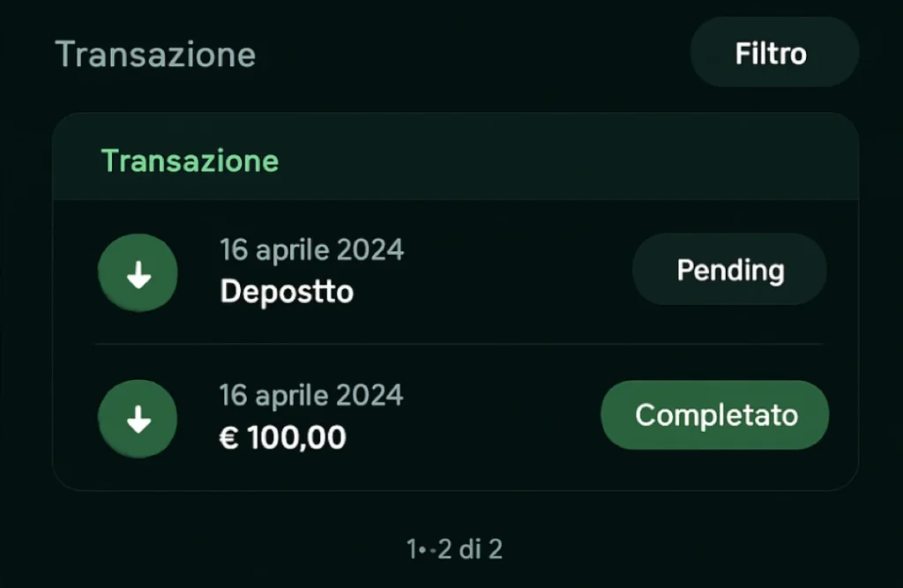Select the Transazione section header
903x588 pixels.
pos(190,160)
